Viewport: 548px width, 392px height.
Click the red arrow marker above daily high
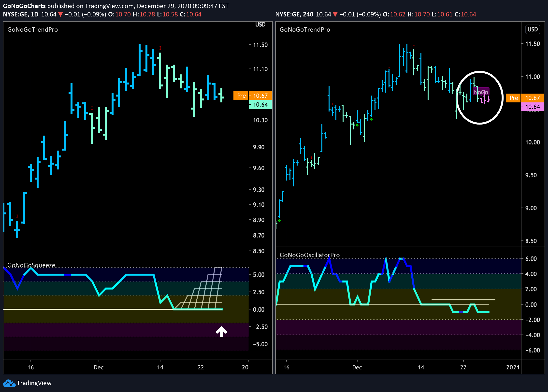(160, 48)
